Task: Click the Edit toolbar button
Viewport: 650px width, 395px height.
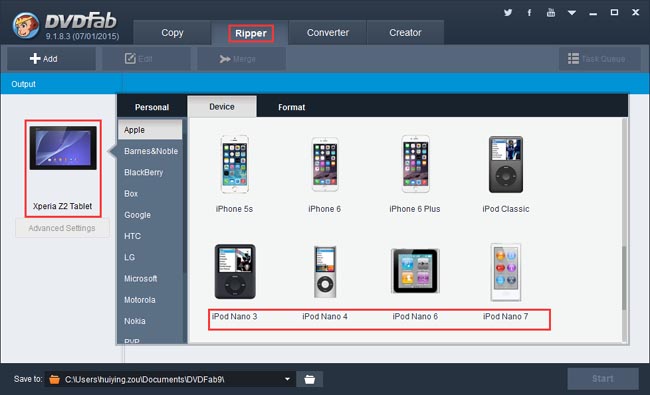Action: 146,59
